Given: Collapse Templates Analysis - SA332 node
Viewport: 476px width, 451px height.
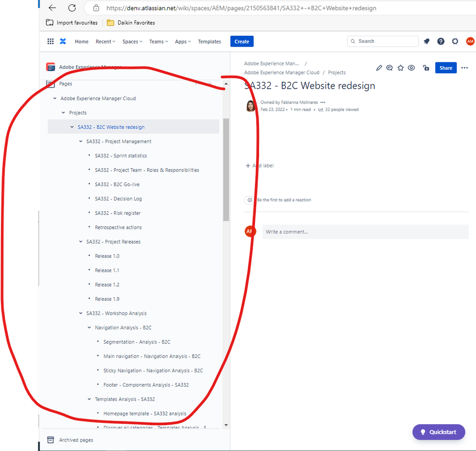Looking at the screenshot, I should tap(89, 399).
